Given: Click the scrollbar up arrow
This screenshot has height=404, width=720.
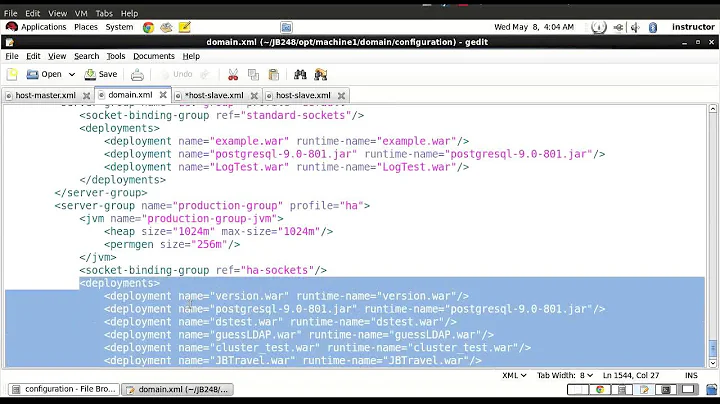Looking at the screenshot, I should [713, 109].
